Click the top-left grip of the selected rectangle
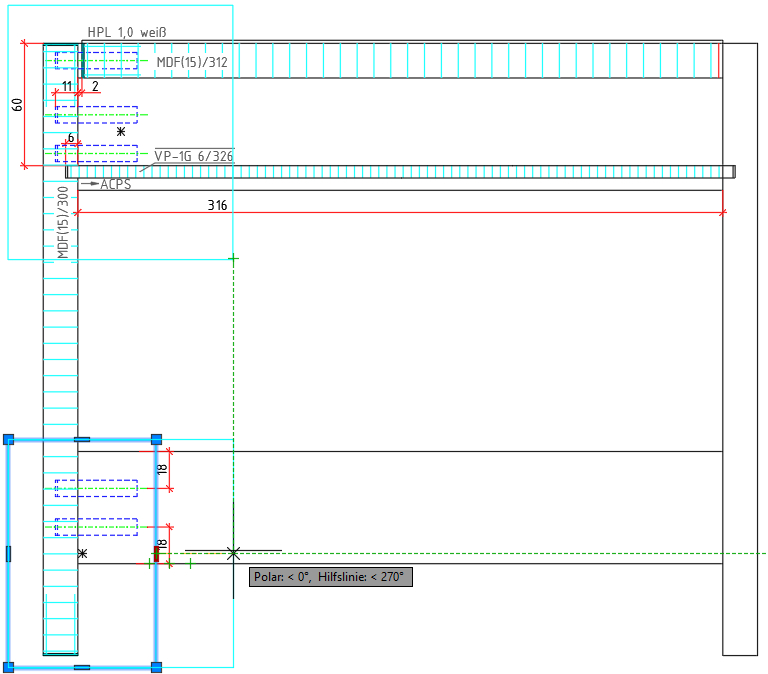 pos(8,439)
